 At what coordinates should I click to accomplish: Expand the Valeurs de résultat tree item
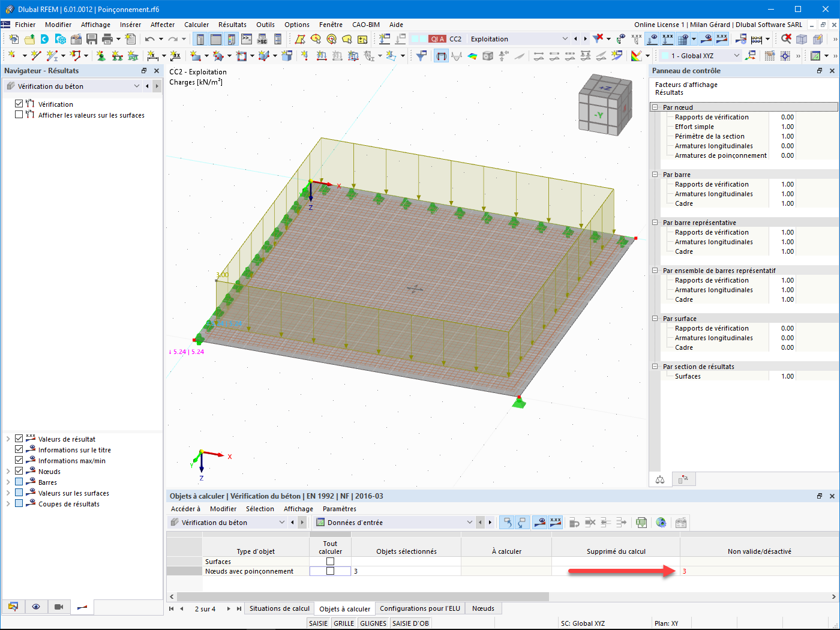[x=8, y=439]
